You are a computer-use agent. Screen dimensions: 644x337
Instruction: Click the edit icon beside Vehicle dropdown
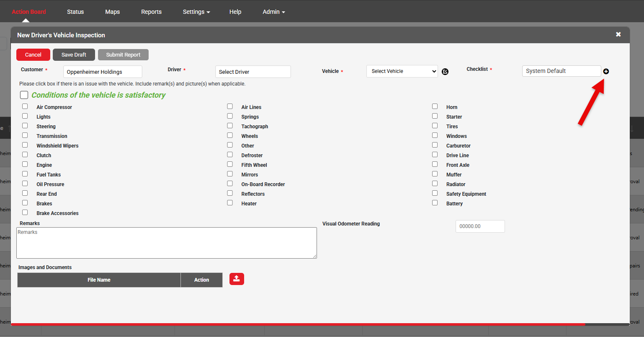445,72
